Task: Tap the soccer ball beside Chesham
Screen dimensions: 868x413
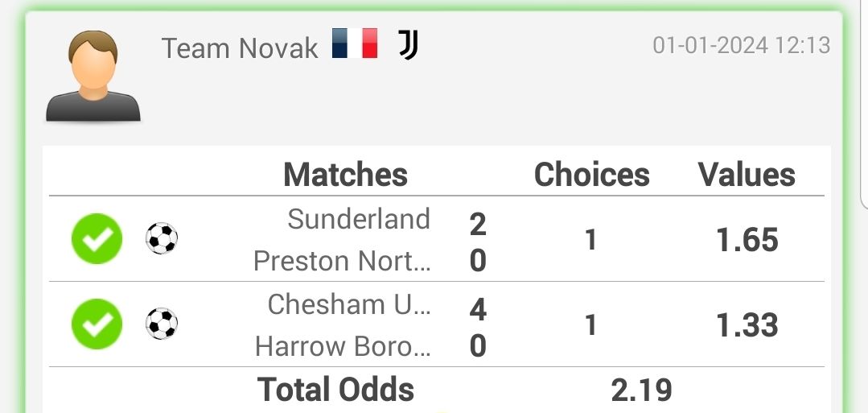Action: [x=162, y=324]
